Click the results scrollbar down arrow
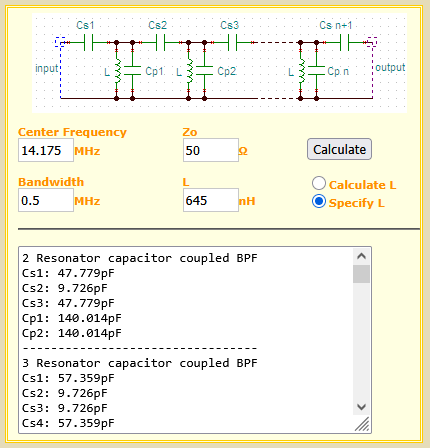The image size is (430, 448). pos(362,407)
